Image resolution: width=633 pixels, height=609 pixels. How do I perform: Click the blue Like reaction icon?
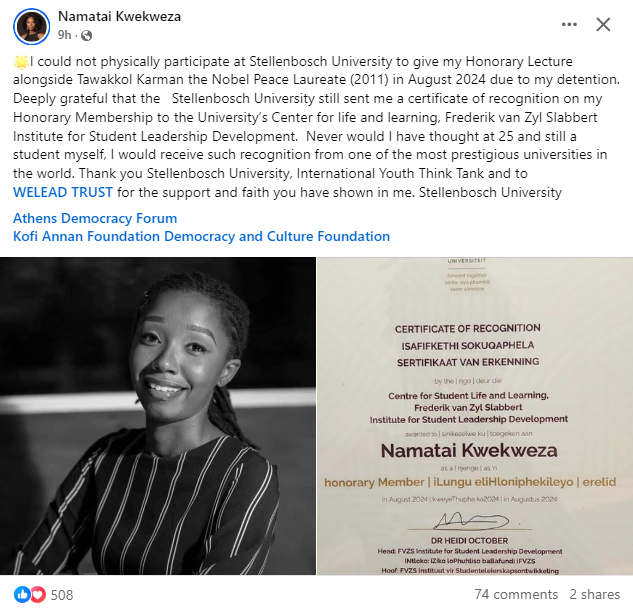point(22,594)
